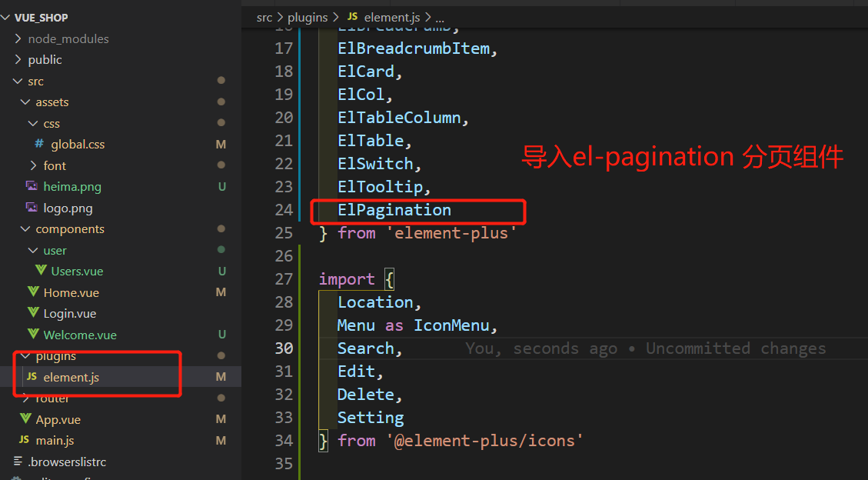Image resolution: width=868 pixels, height=480 pixels.
Task: Click '@element-plus/icons' import string
Action: tap(484, 441)
